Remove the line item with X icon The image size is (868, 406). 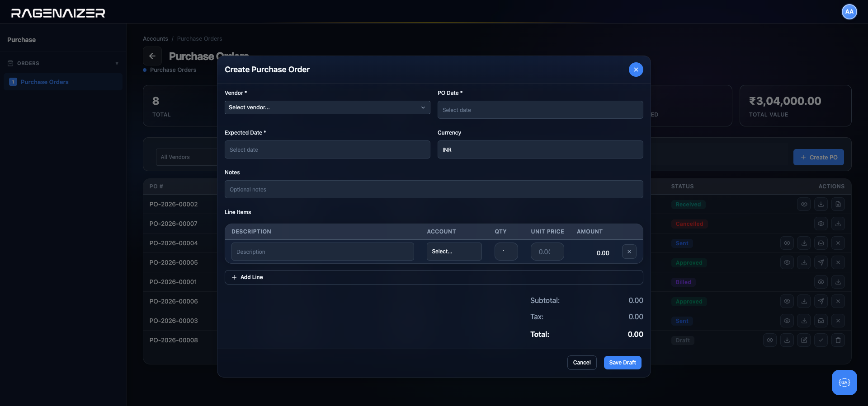tap(629, 252)
